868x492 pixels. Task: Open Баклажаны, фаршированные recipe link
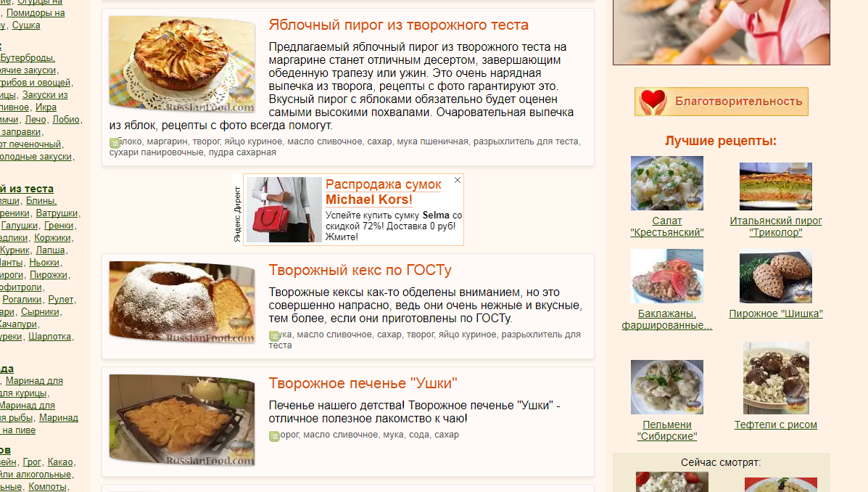click(667, 320)
